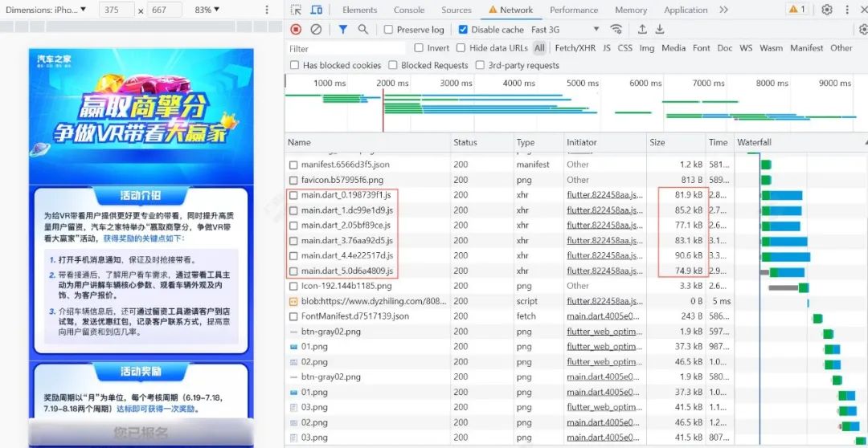The height and width of the screenshot is (448, 868).
Task: Open device Dimensions dropdown
Action: pos(46,10)
